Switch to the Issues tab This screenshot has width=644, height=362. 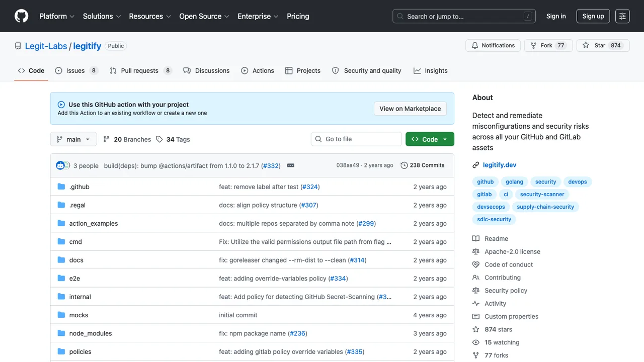pos(76,71)
